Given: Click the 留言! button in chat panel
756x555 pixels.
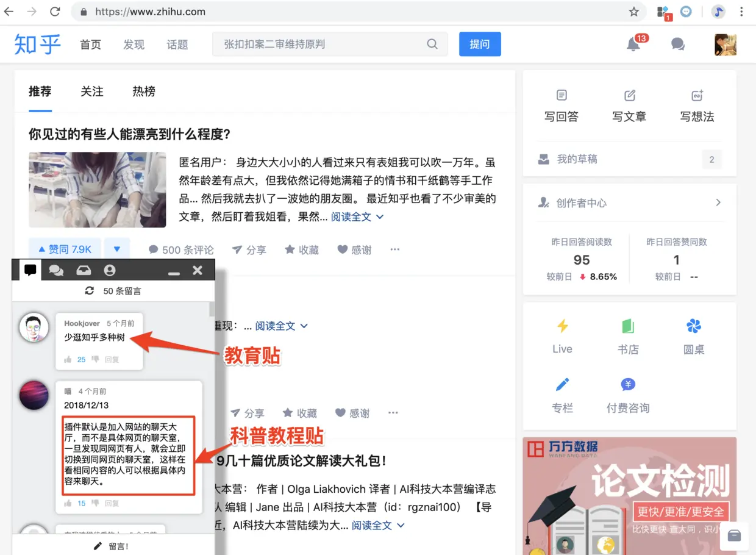Looking at the screenshot, I should pyautogui.click(x=113, y=546).
